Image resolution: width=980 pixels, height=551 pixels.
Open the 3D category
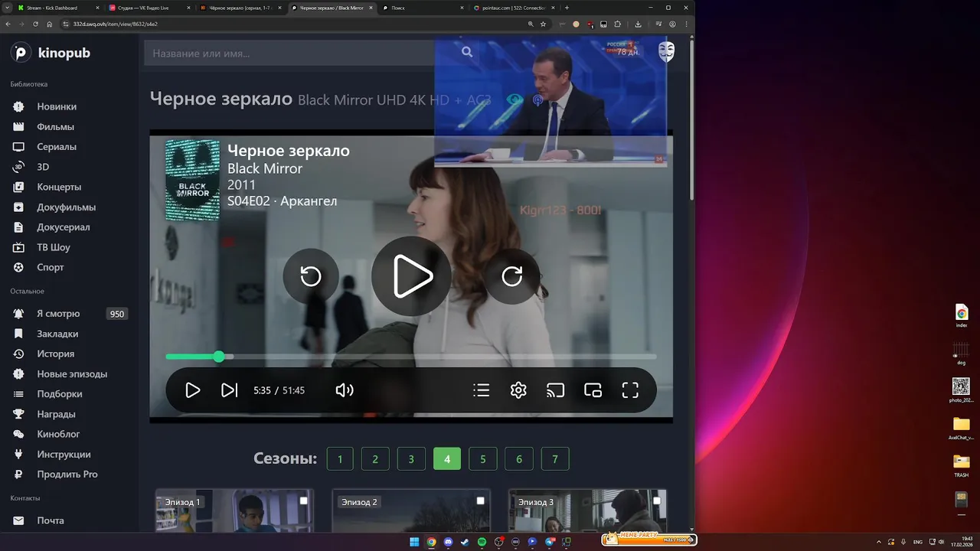43,167
